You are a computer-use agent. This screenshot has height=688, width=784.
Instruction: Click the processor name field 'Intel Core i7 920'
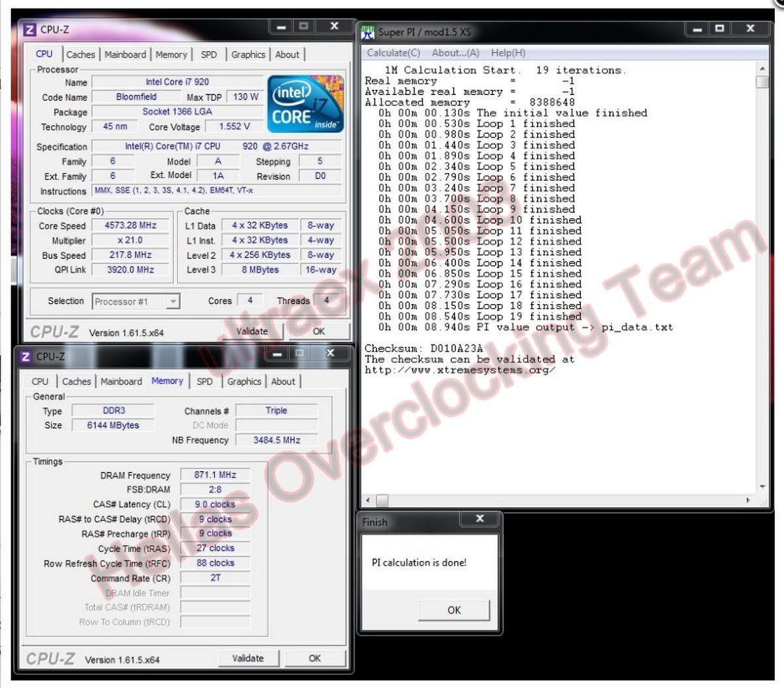pos(177,82)
